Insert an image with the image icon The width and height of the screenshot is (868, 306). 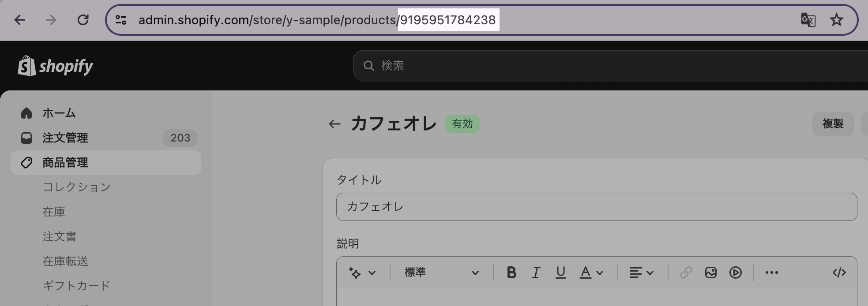pos(710,272)
